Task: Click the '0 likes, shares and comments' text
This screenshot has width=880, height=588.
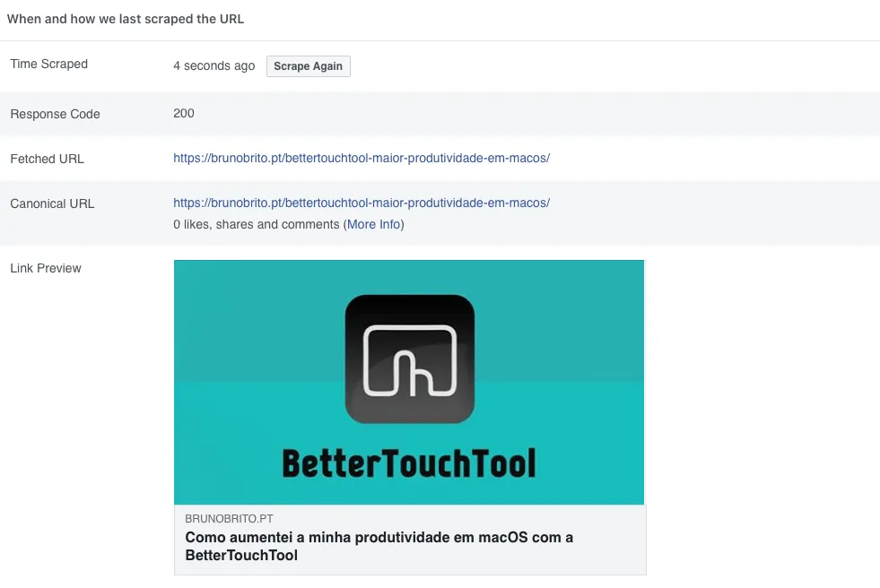Action: pos(257,224)
